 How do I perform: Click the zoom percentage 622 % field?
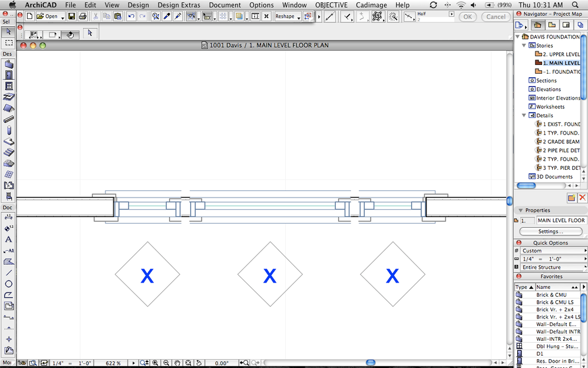[113, 363]
